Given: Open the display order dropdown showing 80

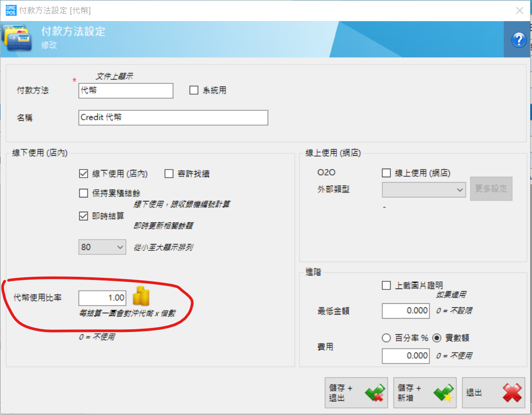Looking at the screenshot, I should pos(102,247).
